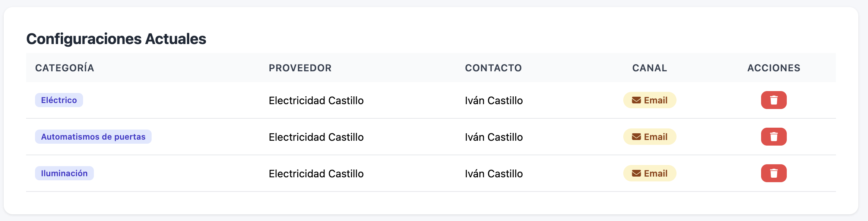Click the Email badge in the middle row
868x221 pixels.
649,137
